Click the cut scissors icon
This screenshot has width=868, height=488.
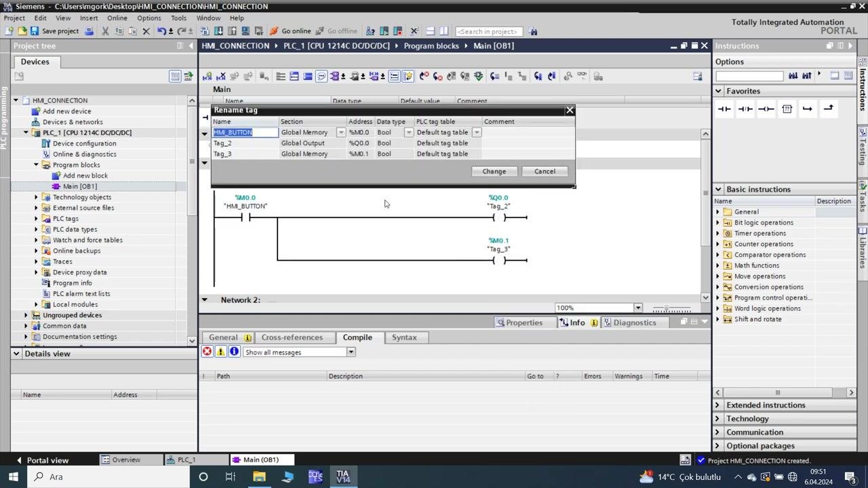[x=106, y=31]
